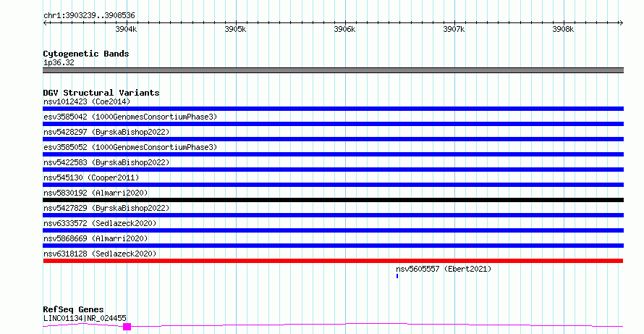Viewport: 644px width, 334px height.
Task: Click the left arrowhead of the ruler
Action: [x=45, y=23]
